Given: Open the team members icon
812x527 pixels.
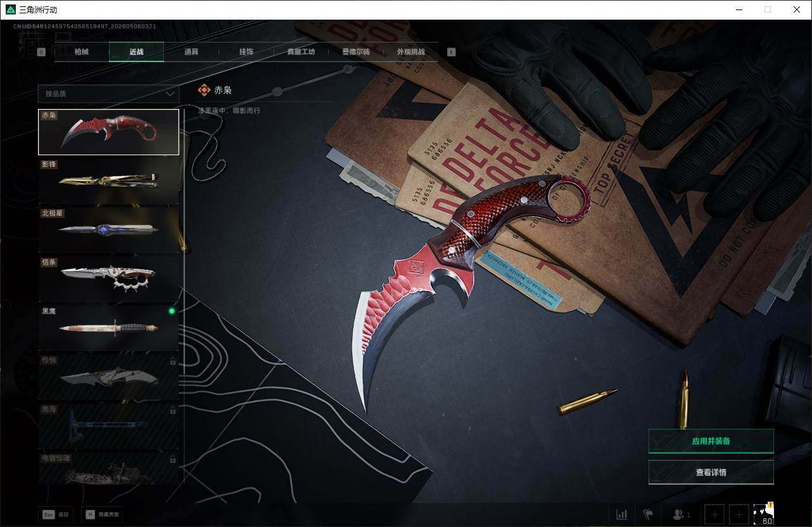Looking at the screenshot, I should coord(681,514).
